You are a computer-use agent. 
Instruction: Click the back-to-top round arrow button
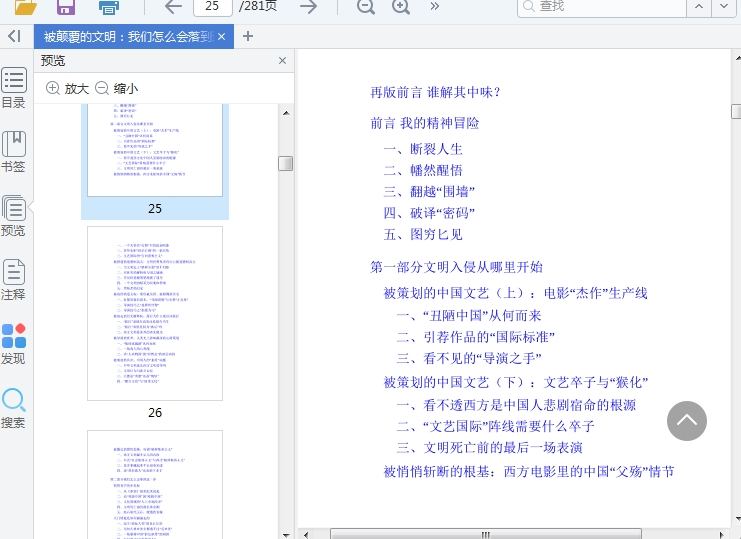(x=687, y=421)
